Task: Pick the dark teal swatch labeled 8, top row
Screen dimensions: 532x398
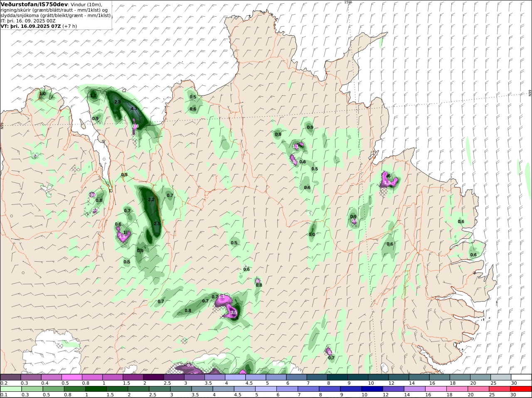Action: [x=337, y=377]
